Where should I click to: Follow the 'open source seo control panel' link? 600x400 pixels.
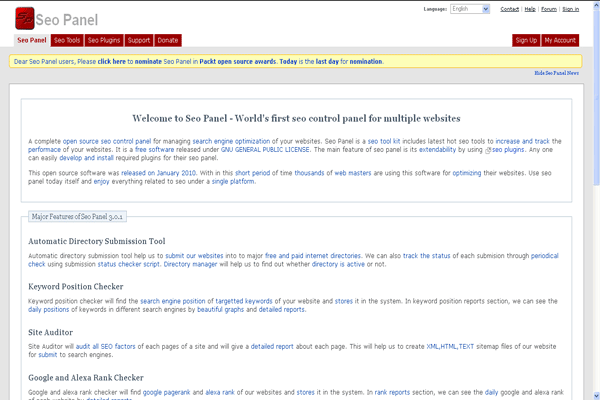107,141
